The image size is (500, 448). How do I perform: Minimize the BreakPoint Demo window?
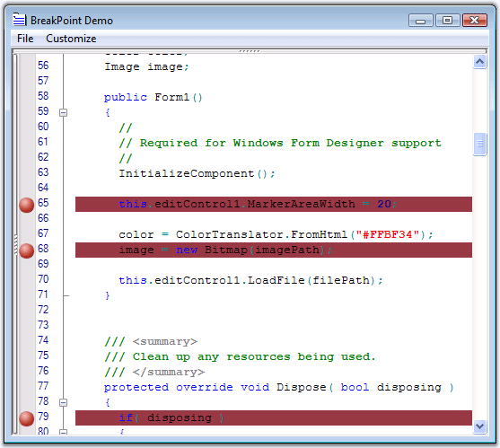click(421, 21)
